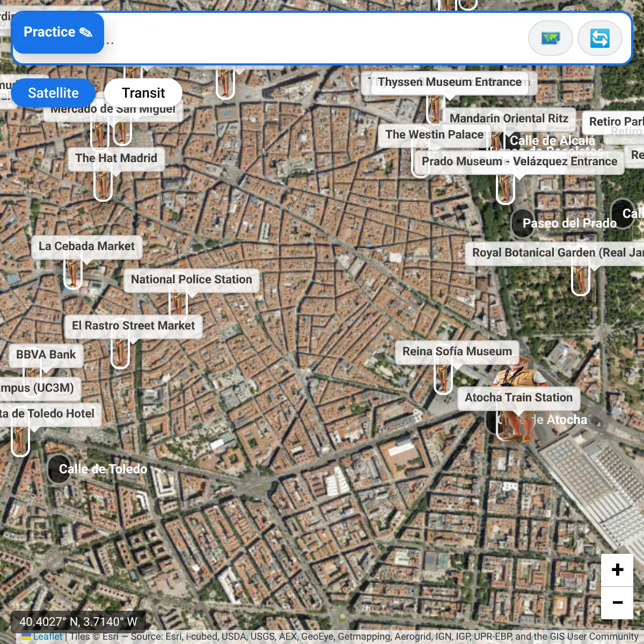Screen dimensions: 644x644
Task: Zoom in with the plus button
Action: point(617,569)
